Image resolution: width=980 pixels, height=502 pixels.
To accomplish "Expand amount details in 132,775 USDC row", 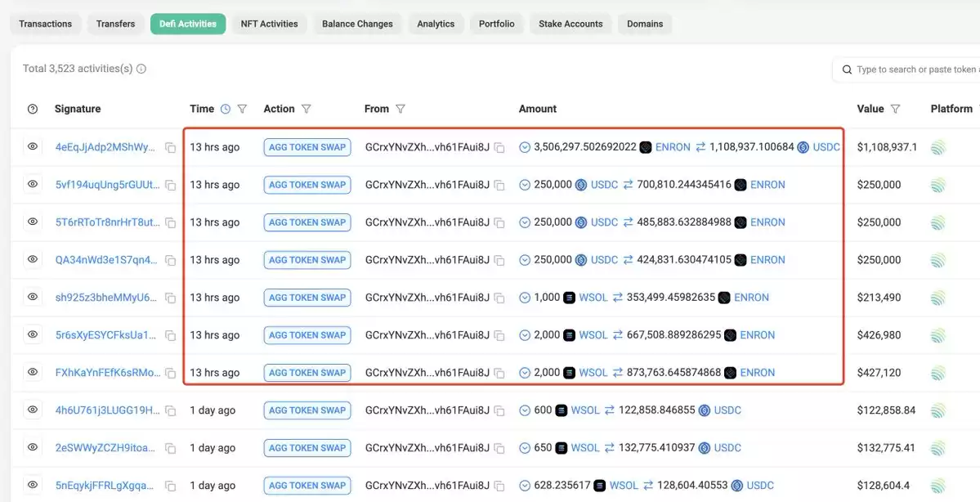I will click(525, 448).
